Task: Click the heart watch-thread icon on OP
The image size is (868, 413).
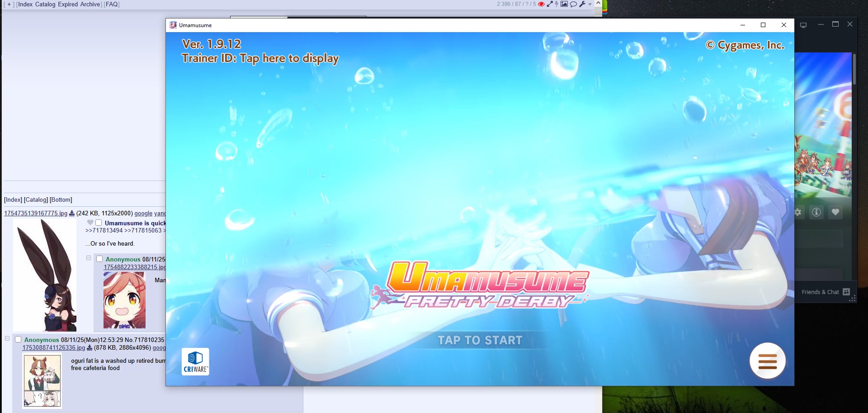Action: point(90,223)
